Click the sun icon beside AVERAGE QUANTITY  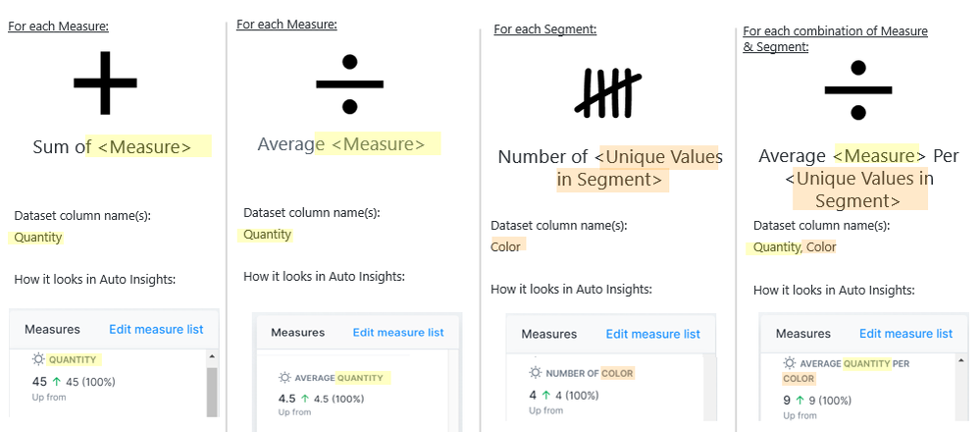284,377
